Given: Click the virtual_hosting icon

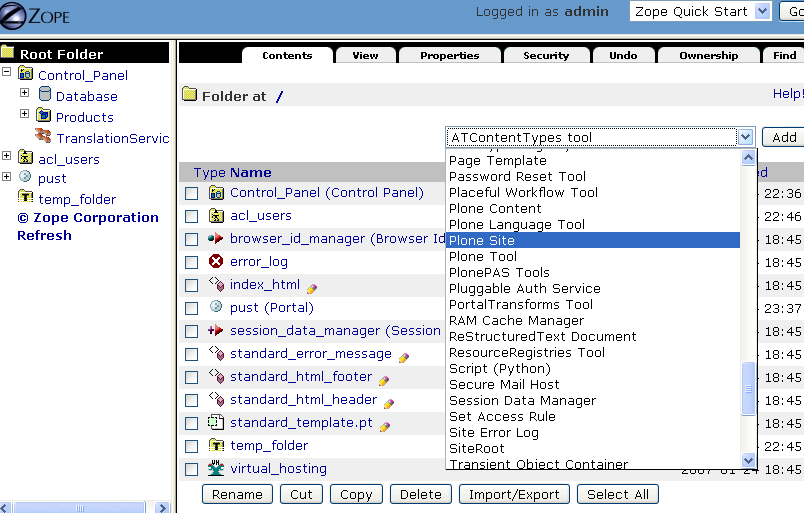Looking at the screenshot, I should pyautogui.click(x=216, y=468).
